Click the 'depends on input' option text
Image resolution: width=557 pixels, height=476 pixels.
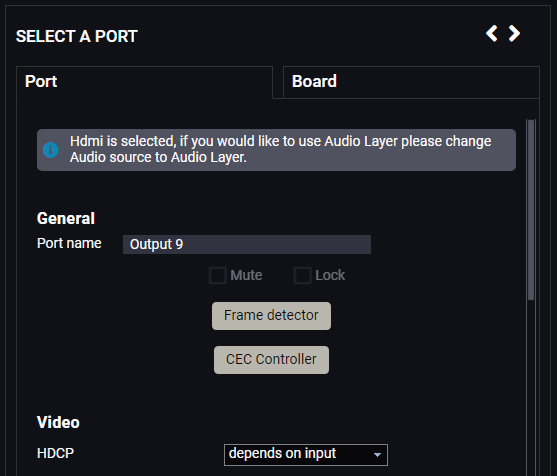tap(282, 454)
